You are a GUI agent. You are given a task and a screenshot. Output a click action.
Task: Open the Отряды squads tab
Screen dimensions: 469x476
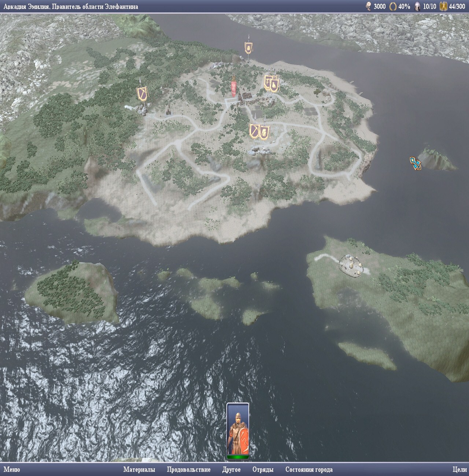click(x=263, y=469)
